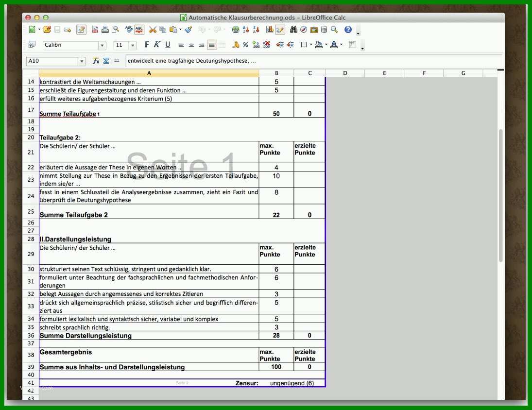Toggle Edit File mode icon

click(x=81, y=30)
